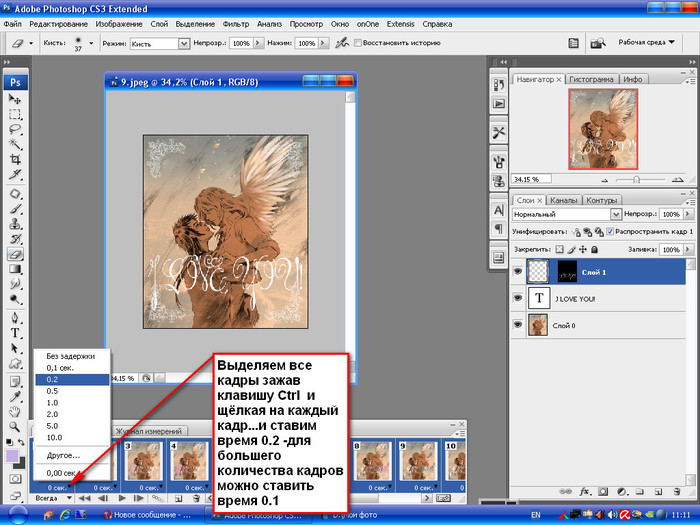This screenshot has height=525, width=700.
Task: Open the looping options Всегда dropdown
Action: (x=52, y=498)
